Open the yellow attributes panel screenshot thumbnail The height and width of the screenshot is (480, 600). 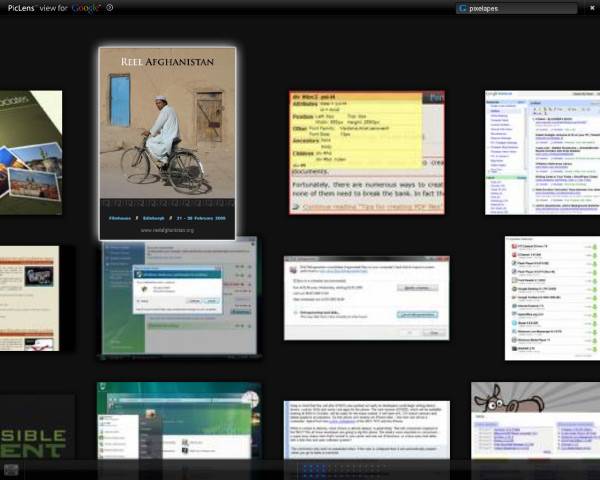[367, 152]
